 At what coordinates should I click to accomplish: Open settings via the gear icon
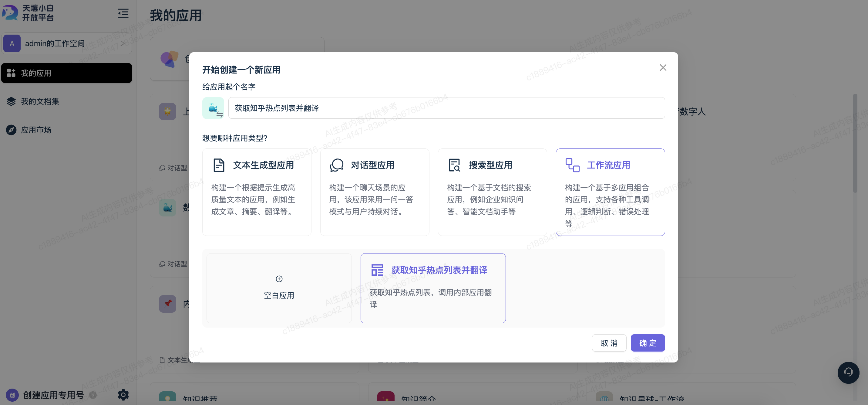tap(123, 395)
